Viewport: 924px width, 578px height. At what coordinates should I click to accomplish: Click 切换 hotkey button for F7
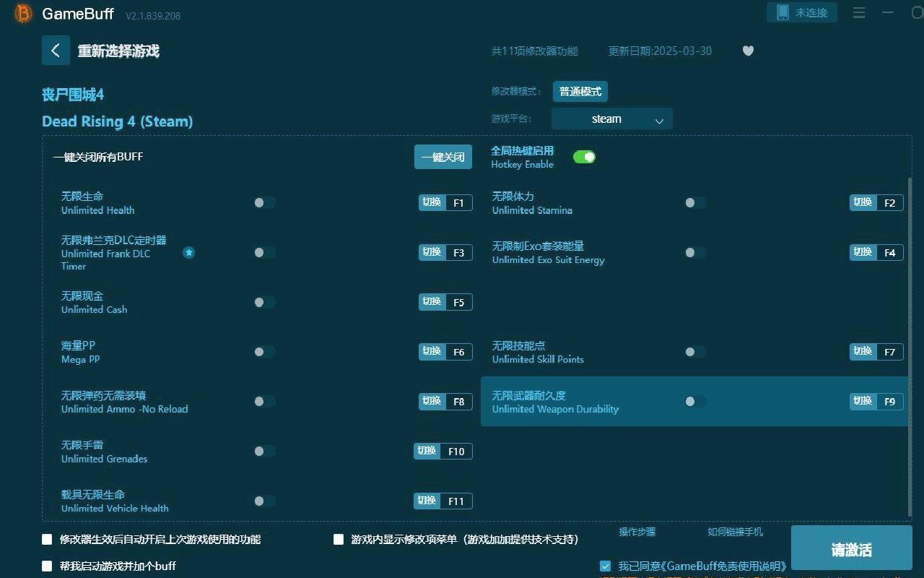[863, 351]
